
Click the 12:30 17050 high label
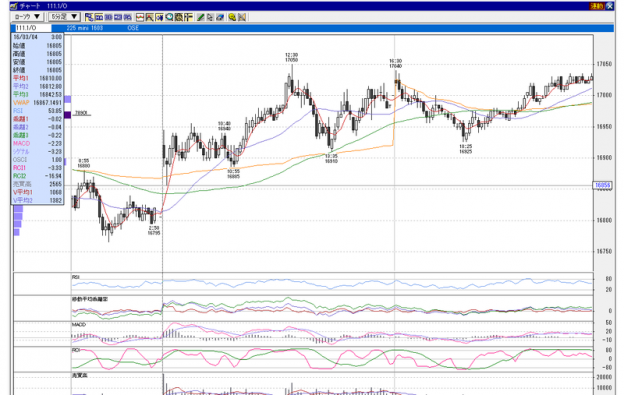291,57
